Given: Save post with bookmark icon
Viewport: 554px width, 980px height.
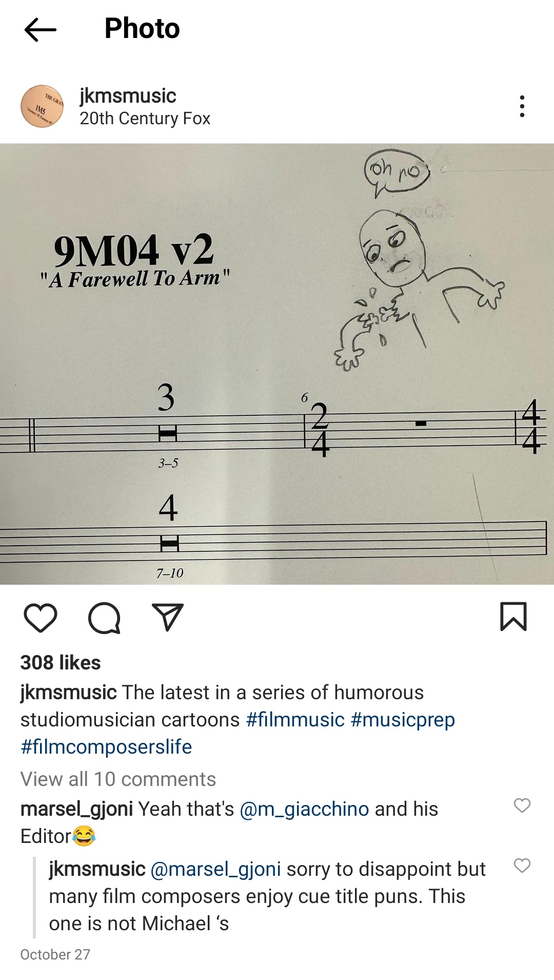Looking at the screenshot, I should click(x=513, y=617).
